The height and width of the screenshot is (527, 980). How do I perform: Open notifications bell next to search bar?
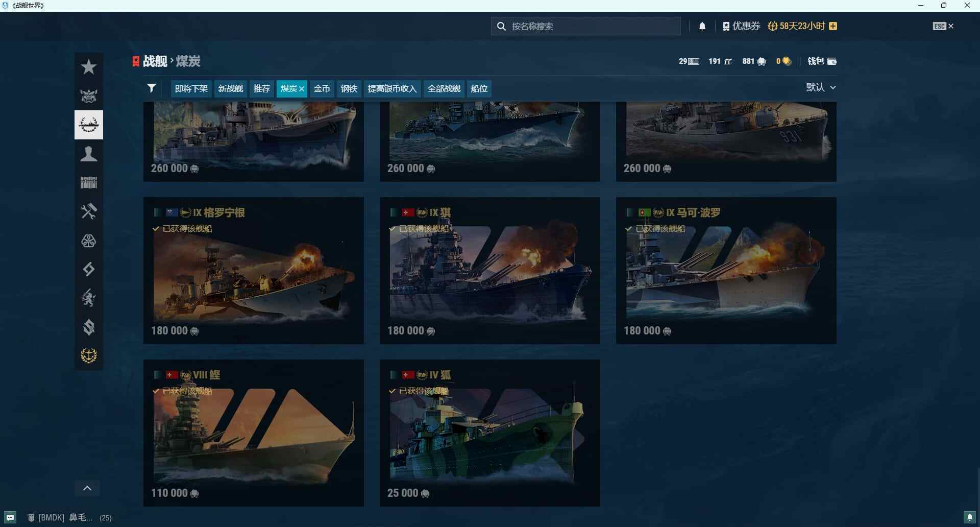tap(702, 26)
